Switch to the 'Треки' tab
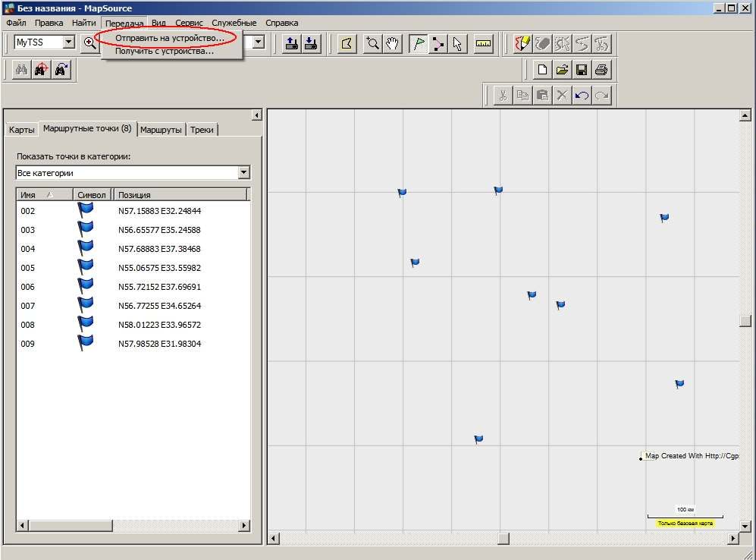Viewport: 756px width, 560px height. (x=202, y=130)
